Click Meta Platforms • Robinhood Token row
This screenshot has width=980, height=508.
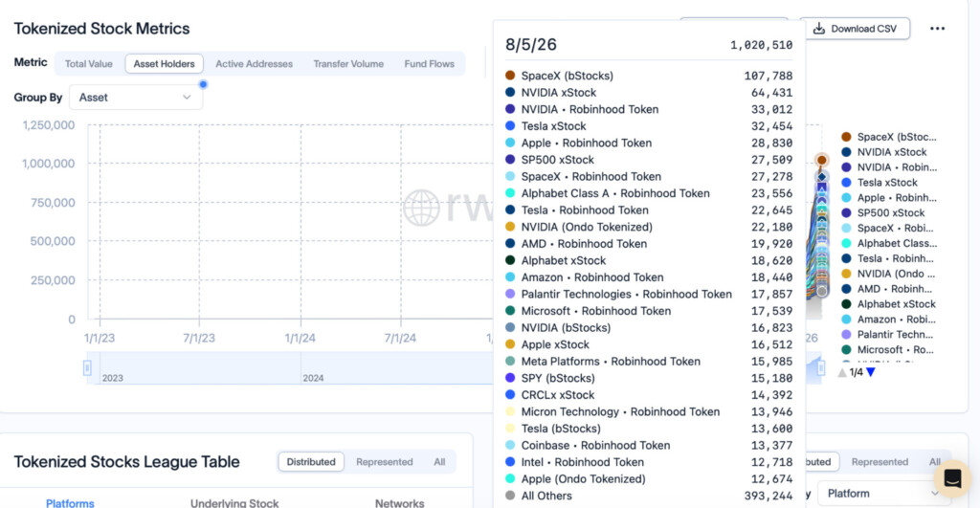[649, 362]
